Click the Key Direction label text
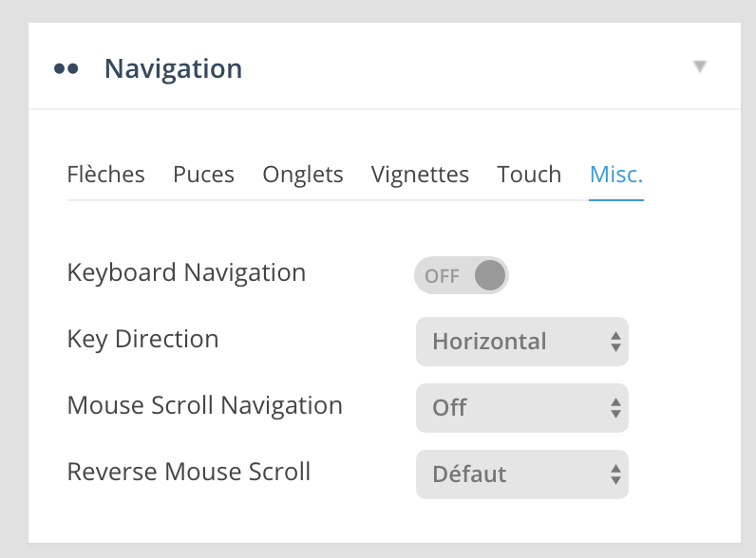 [142, 340]
